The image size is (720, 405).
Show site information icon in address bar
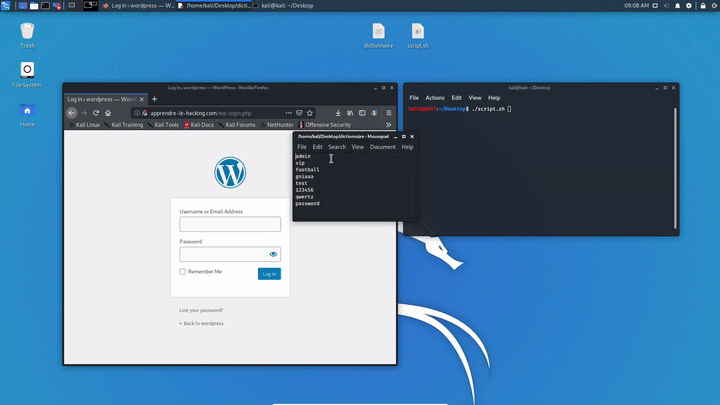click(137, 113)
